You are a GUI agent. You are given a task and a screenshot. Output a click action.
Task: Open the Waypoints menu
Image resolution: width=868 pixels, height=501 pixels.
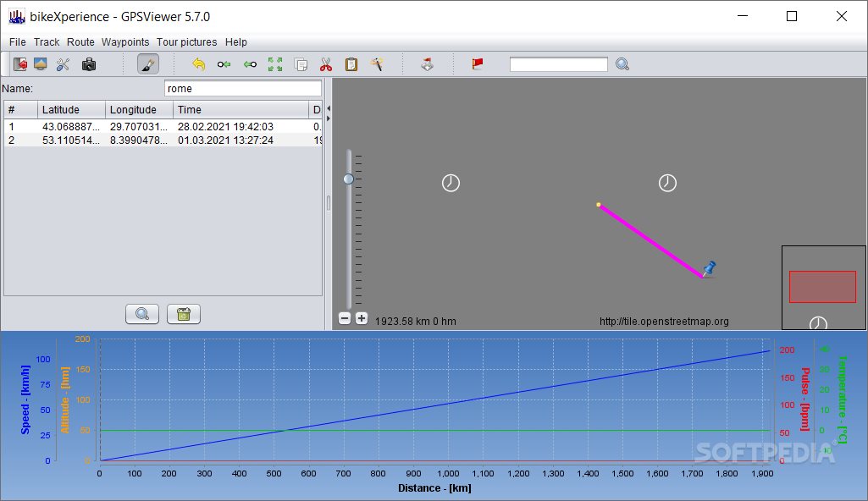[125, 42]
